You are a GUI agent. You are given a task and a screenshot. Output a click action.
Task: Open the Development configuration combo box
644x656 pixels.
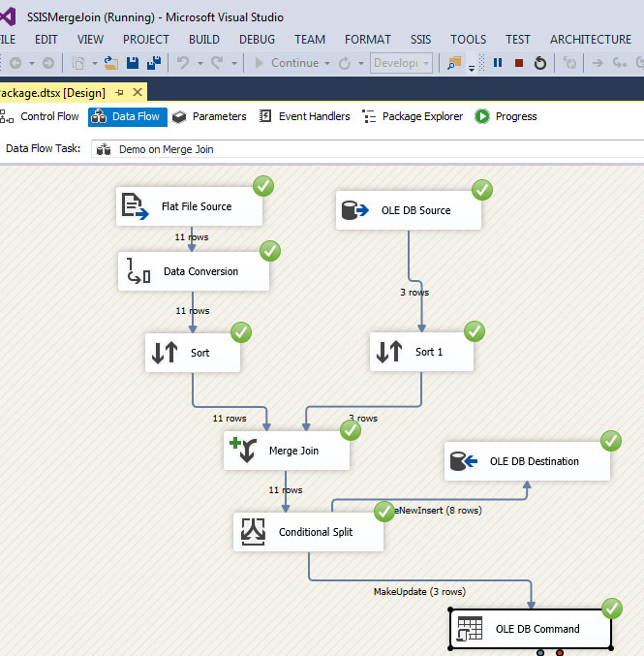pos(401,63)
